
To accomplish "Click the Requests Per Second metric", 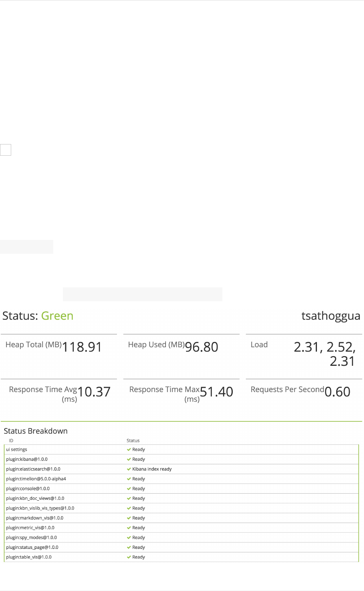I will click(x=287, y=390).
